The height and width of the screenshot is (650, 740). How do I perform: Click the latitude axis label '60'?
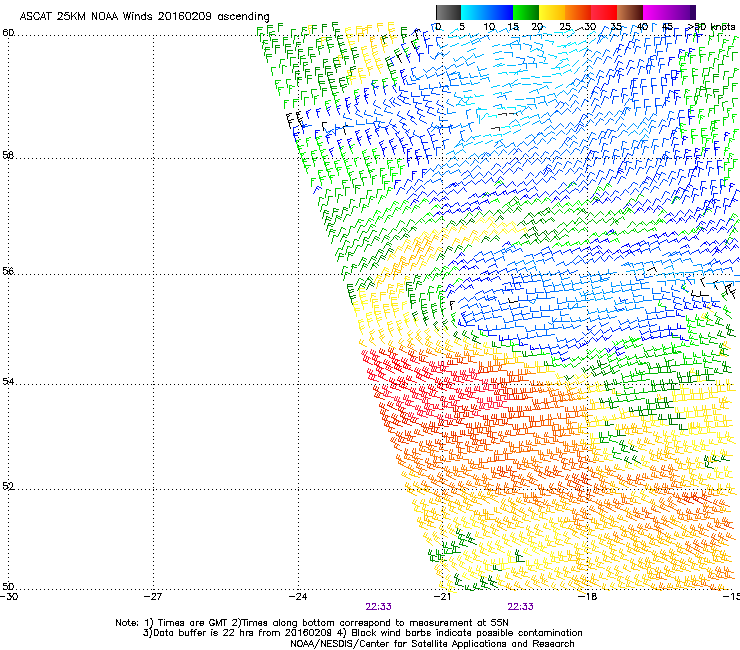(x=8, y=33)
